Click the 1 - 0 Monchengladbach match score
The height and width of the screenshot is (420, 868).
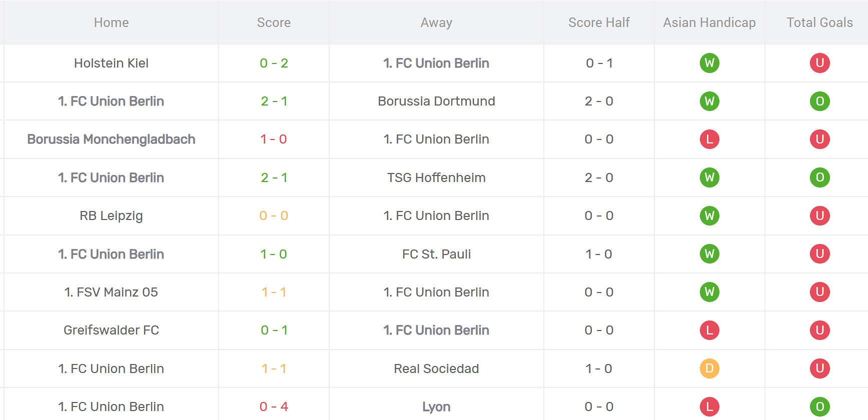point(274,139)
